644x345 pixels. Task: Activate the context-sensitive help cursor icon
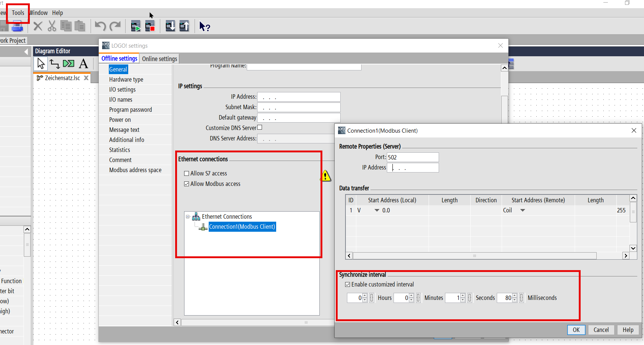pyautogui.click(x=204, y=26)
